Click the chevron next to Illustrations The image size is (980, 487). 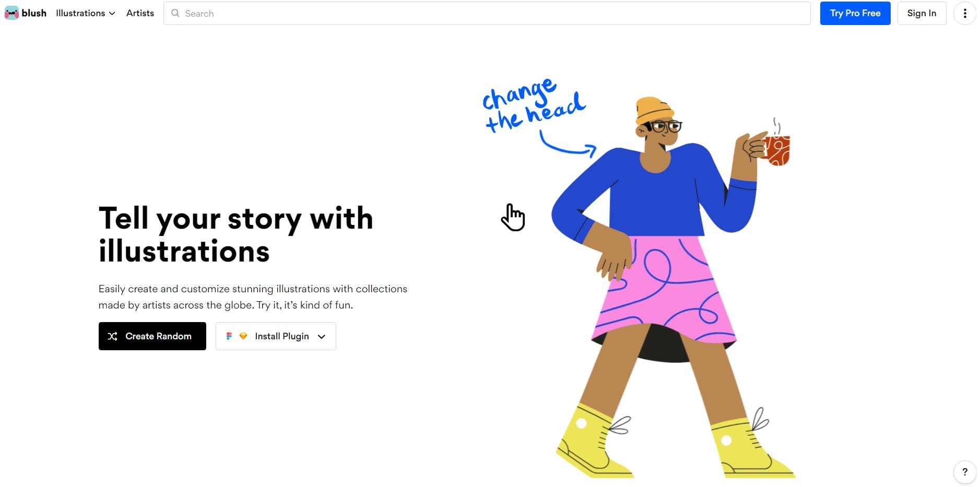tap(112, 14)
